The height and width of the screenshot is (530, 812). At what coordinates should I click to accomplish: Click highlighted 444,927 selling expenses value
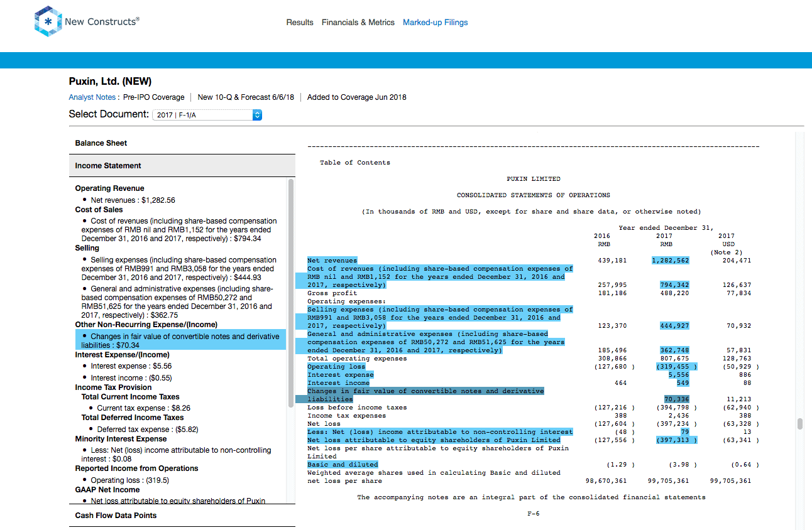674,326
